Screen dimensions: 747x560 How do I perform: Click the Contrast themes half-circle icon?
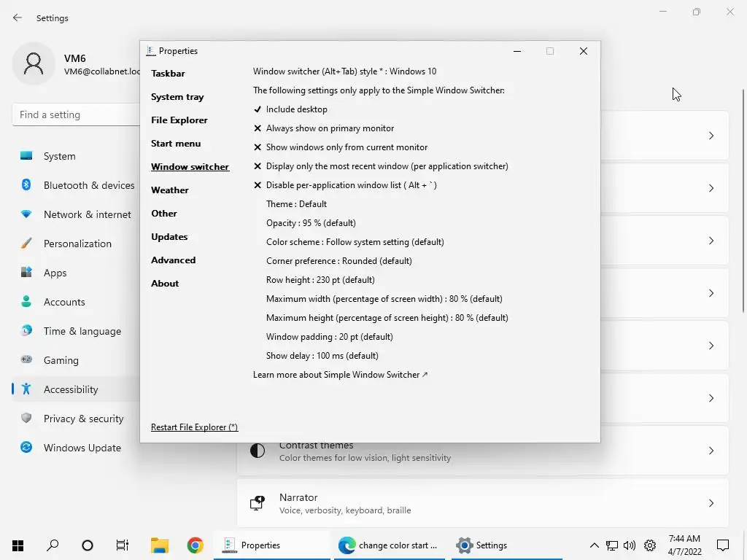click(258, 451)
